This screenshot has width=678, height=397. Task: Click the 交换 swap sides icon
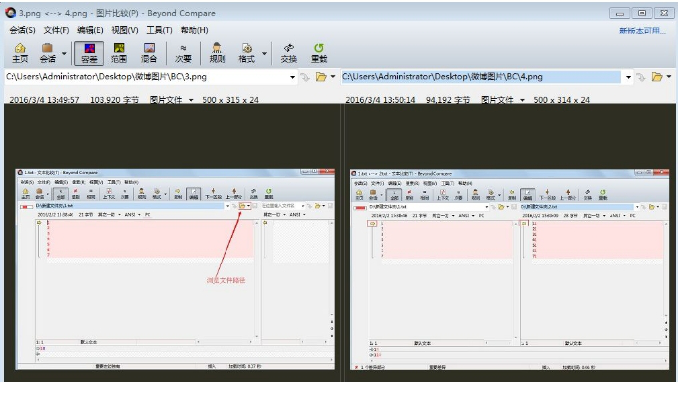(x=288, y=53)
